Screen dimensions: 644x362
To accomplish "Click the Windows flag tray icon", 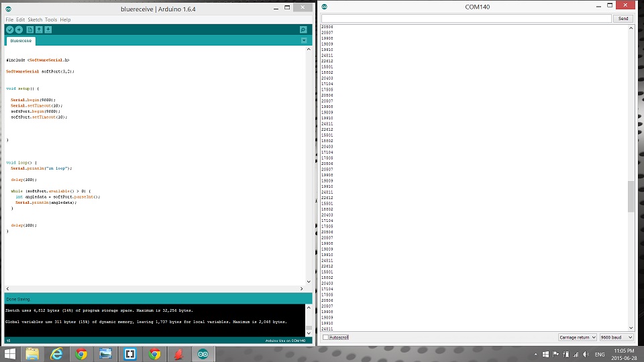I will coord(545,354).
